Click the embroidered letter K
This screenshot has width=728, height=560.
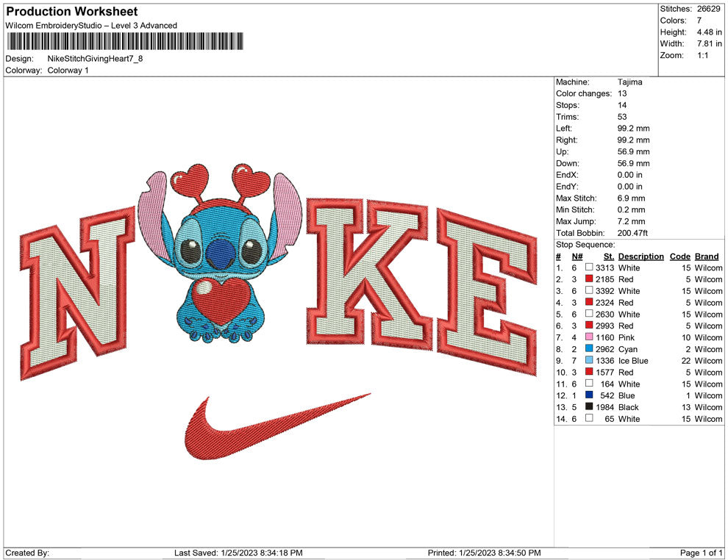tap(370, 273)
